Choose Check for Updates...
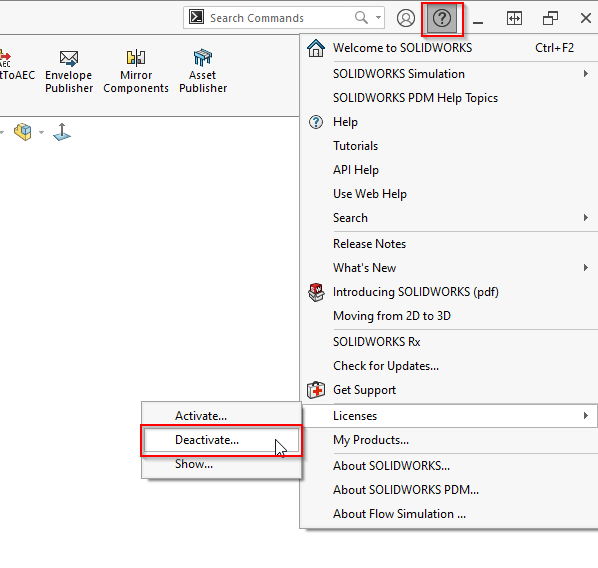 pos(448,366)
